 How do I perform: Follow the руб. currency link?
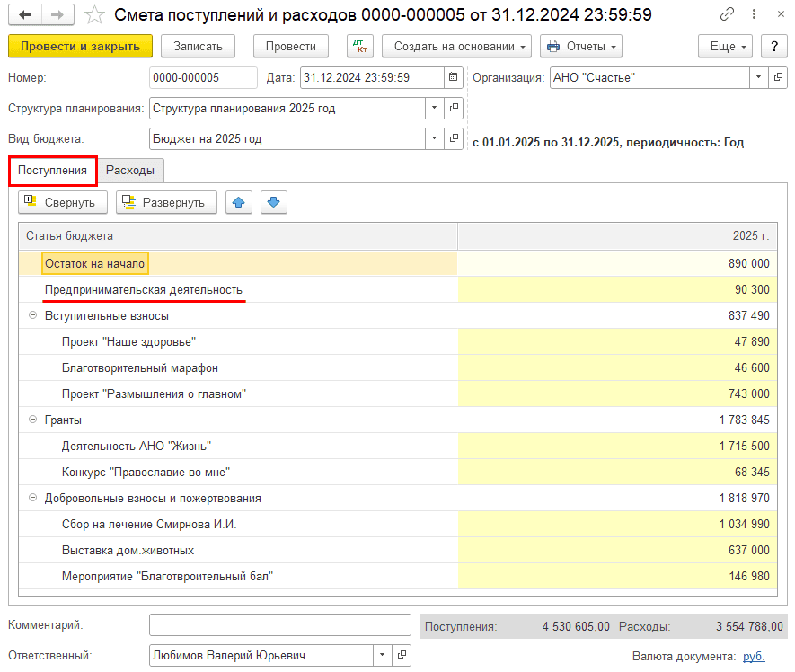[754, 657]
